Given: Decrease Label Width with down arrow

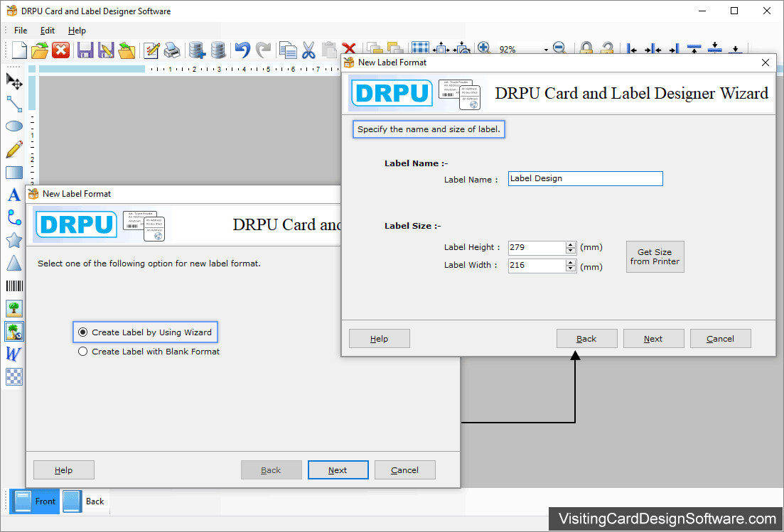Looking at the screenshot, I should click(x=571, y=268).
